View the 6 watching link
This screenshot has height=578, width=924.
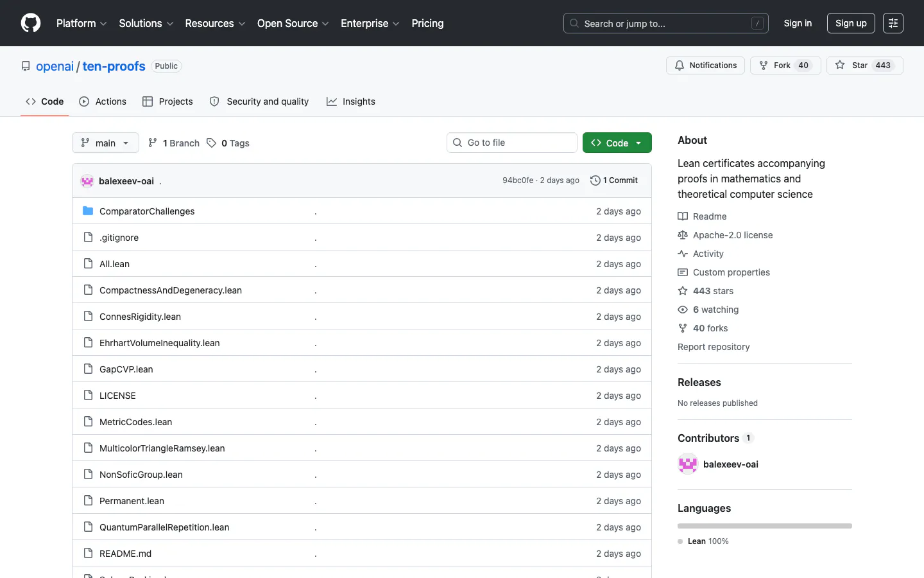coord(708,310)
